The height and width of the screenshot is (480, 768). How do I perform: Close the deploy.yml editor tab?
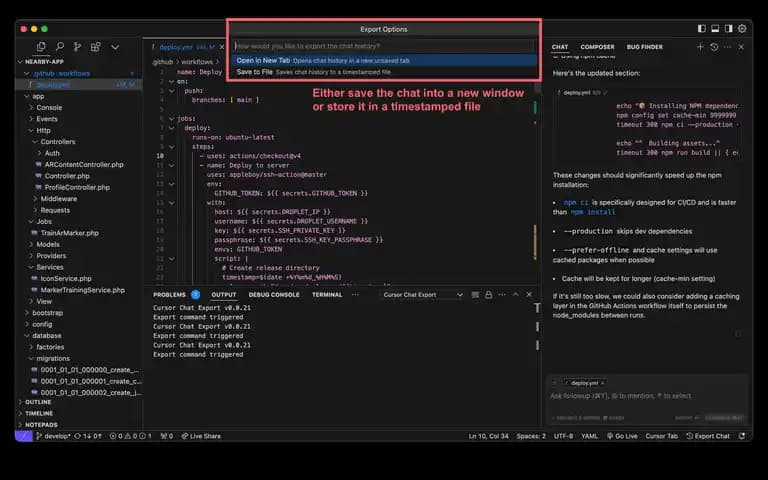coord(222,47)
